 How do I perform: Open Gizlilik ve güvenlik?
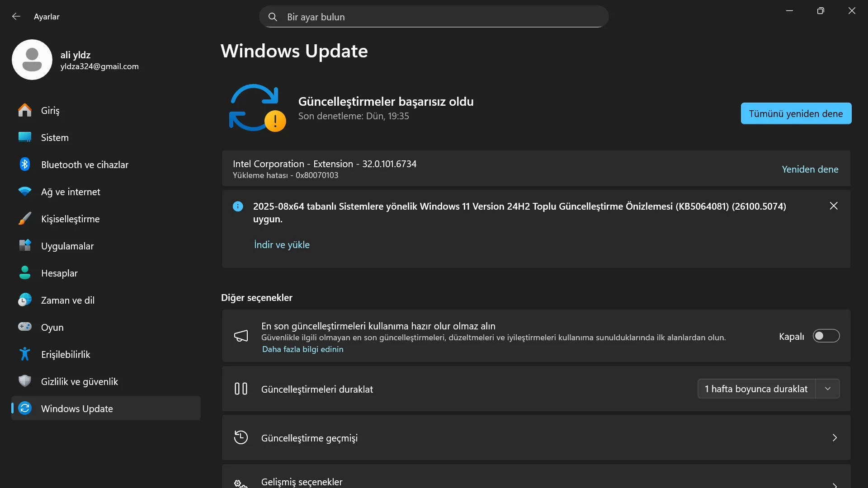pyautogui.click(x=106, y=381)
